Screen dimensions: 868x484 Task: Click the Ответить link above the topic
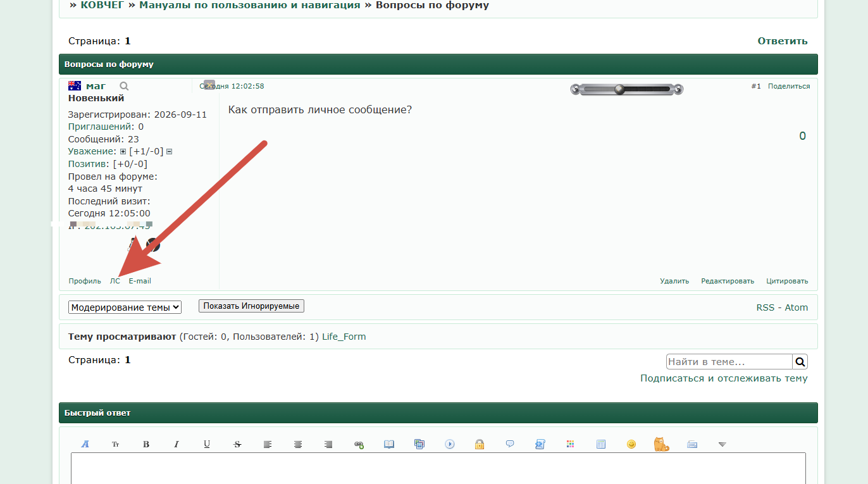click(x=783, y=41)
